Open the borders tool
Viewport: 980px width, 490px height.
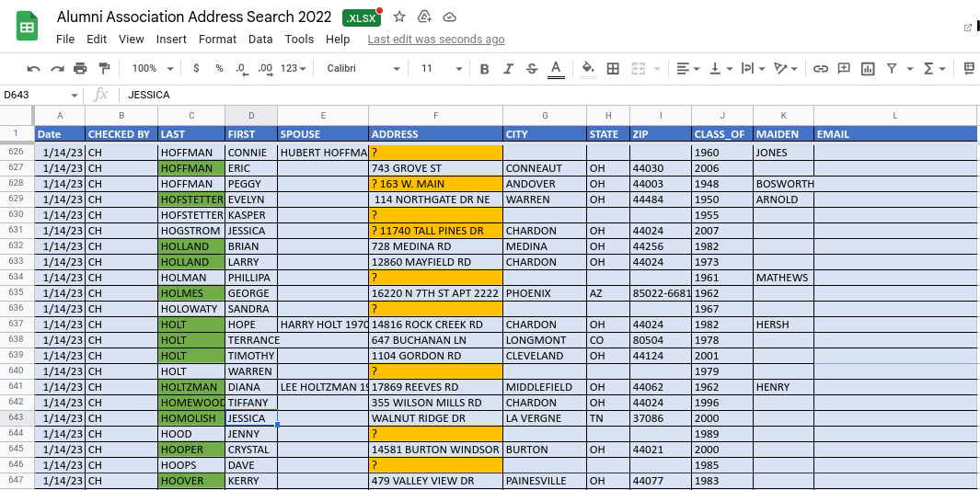click(613, 69)
